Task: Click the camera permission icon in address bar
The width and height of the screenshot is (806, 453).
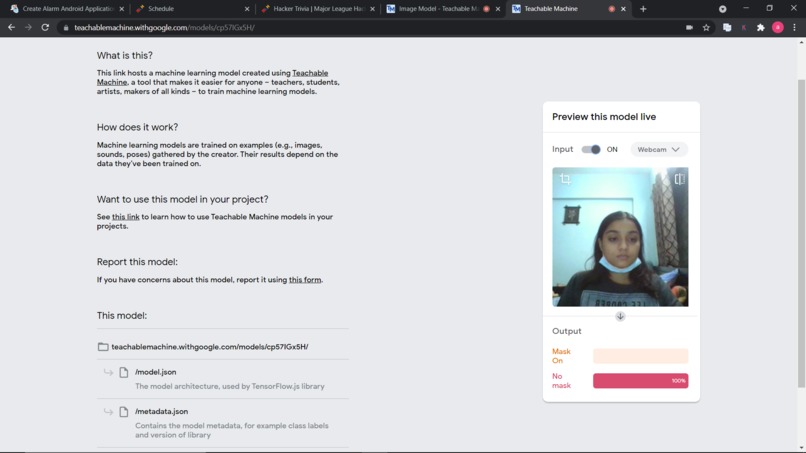Action: coord(689,27)
